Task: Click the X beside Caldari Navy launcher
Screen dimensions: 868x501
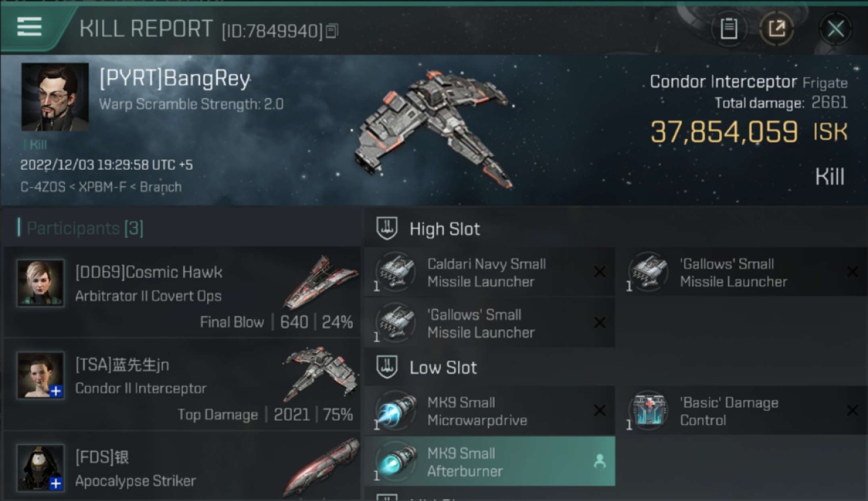Action: coord(600,272)
